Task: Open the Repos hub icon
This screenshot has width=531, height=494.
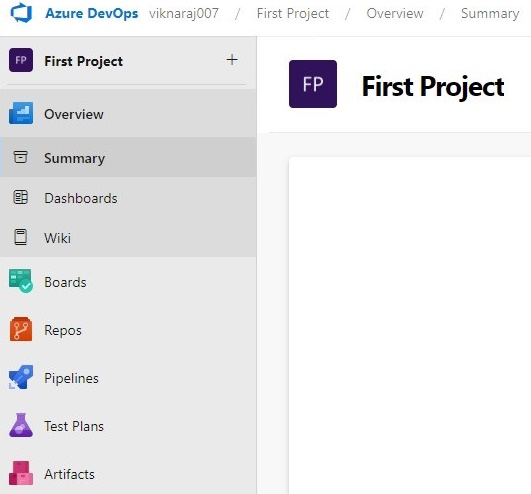Action: click(x=21, y=329)
